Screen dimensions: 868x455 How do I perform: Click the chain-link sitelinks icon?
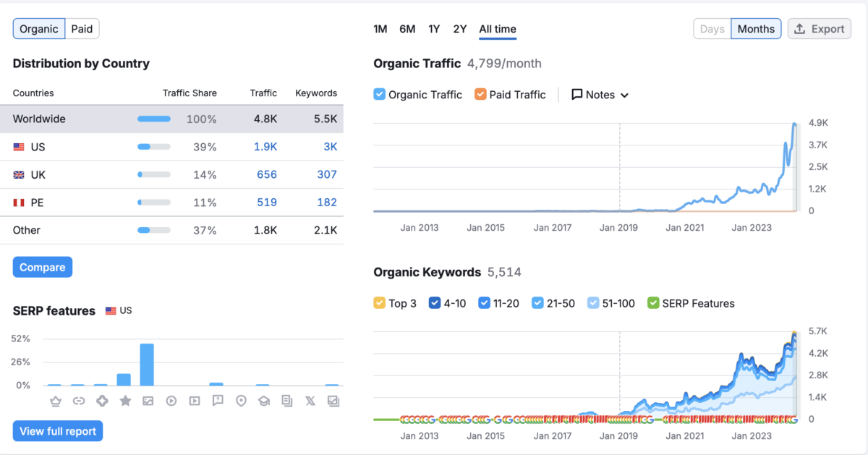[78, 401]
